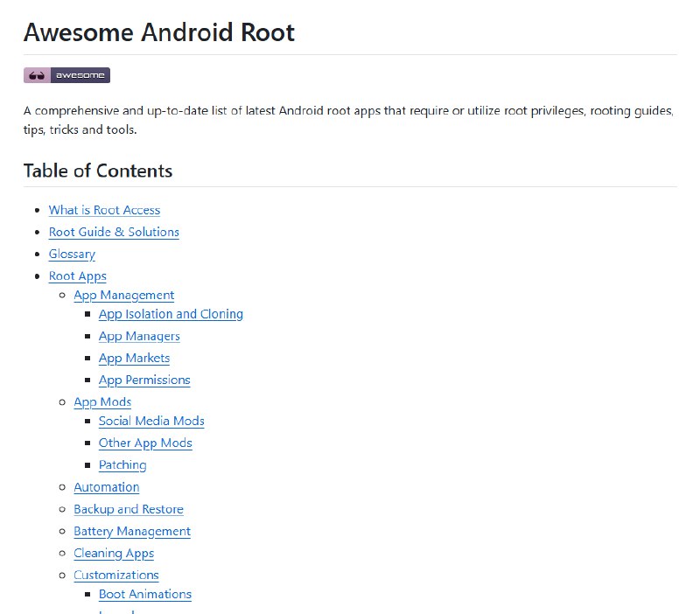Click the awesome badge with glasses icon
This screenshot has height=614, width=700.
(66, 75)
